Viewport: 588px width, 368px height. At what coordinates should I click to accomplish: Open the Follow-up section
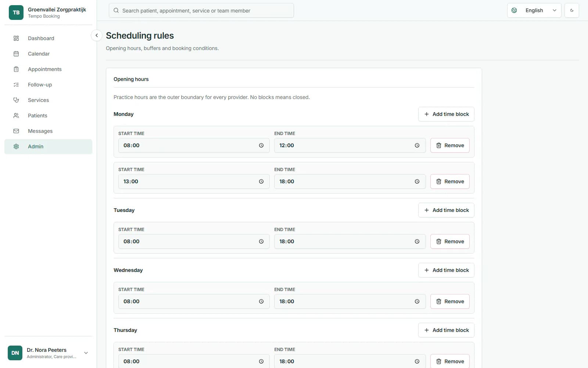coord(48,85)
